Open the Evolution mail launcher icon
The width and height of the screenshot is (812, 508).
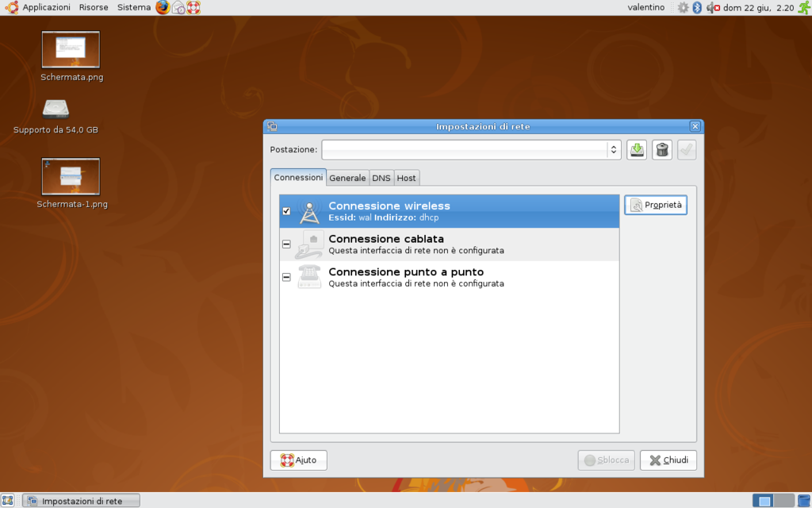(x=178, y=7)
